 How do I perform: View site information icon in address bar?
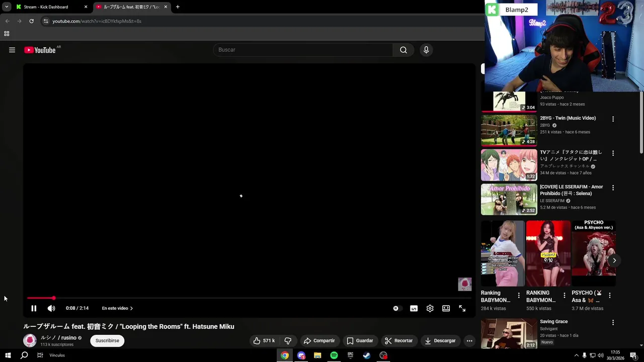(46, 21)
